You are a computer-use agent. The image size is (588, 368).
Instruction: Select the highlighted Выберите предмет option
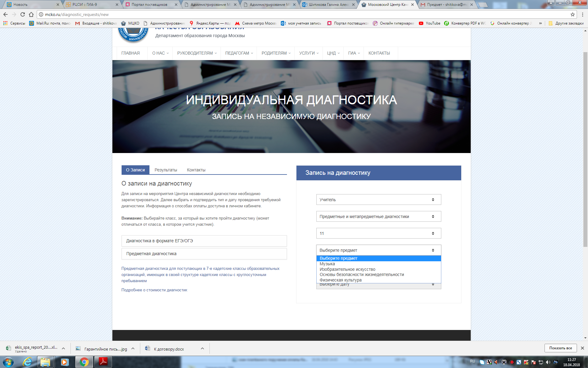(379, 258)
